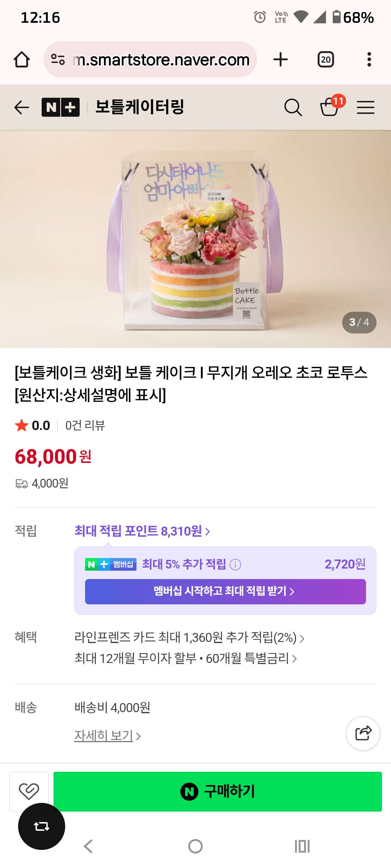This screenshot has width=391, height=868.
Task: Tap the share product icon
Action: tap(363, 733)
